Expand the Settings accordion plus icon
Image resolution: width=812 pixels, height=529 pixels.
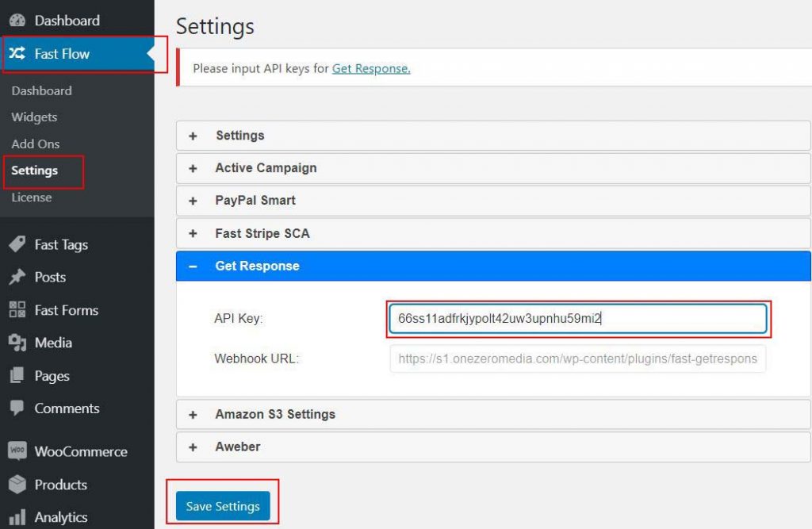193,136
